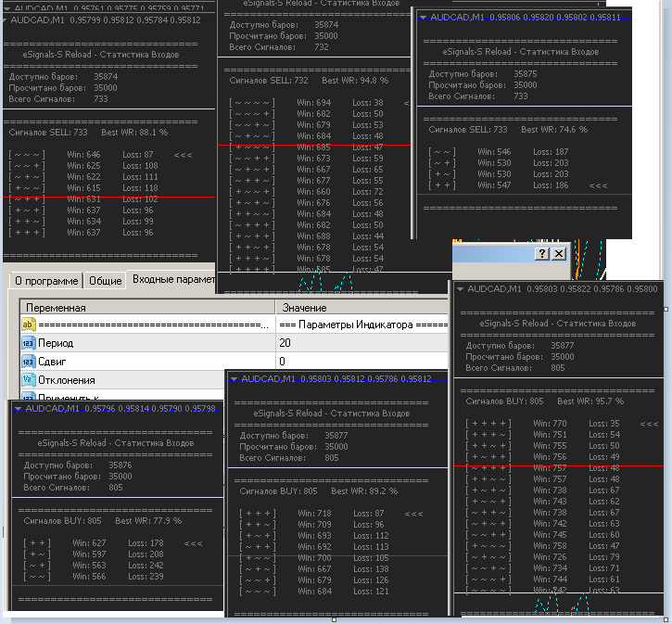Screen dimensions: 672x624
Task: Open the Общие tab
Action: pos(105,281)
